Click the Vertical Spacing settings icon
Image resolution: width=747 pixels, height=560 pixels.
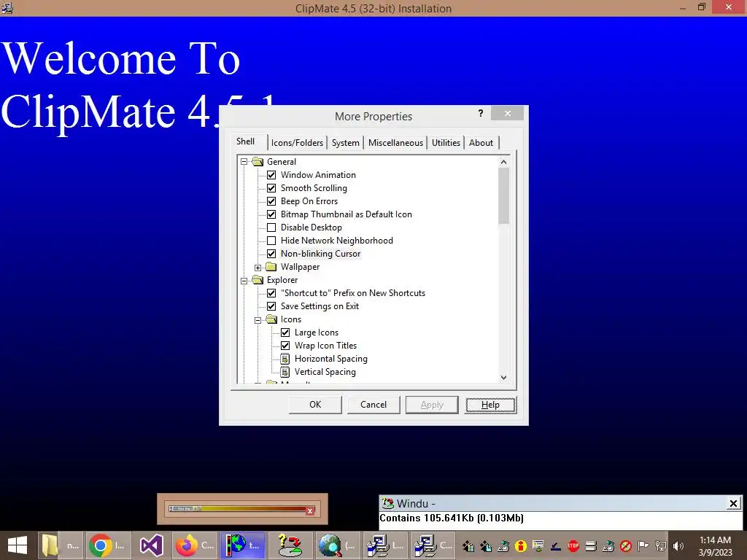point(285,372)
